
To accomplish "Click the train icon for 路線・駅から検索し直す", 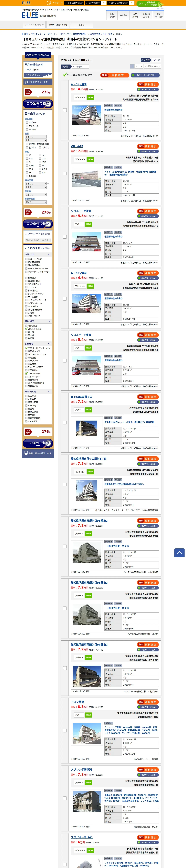I will (x=26, y=453).
